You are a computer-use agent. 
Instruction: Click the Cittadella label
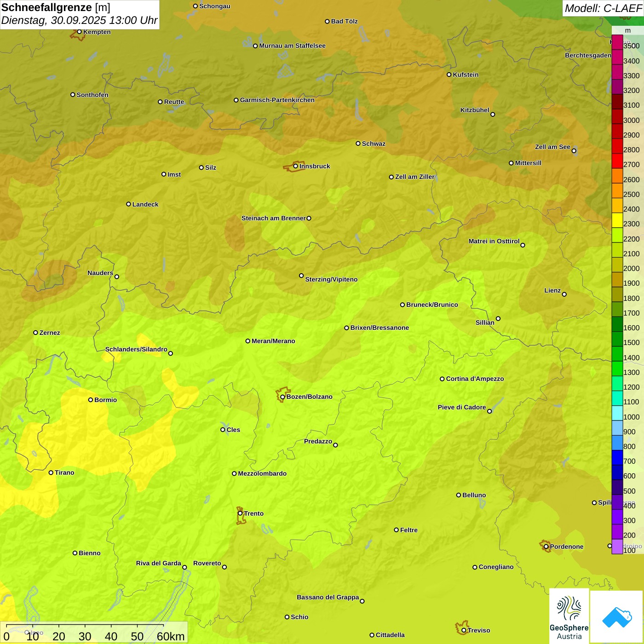[390, 635]
